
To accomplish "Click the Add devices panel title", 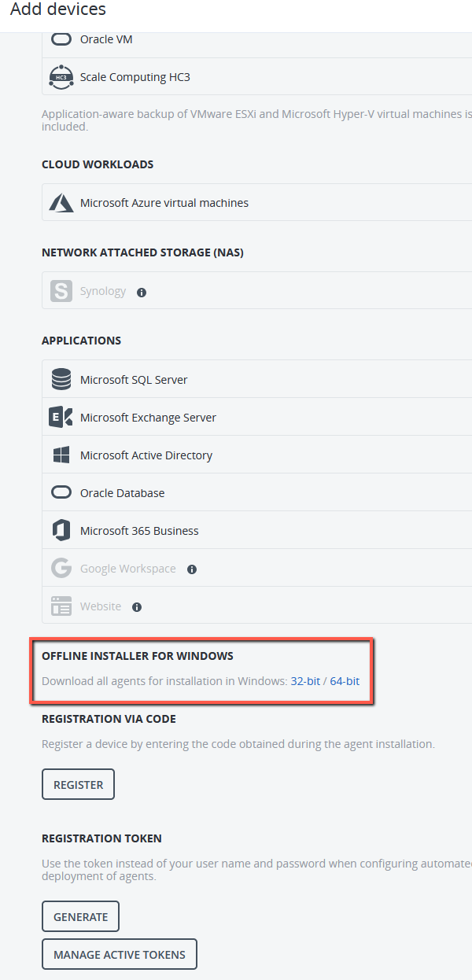I will click(x=58, y=10).
